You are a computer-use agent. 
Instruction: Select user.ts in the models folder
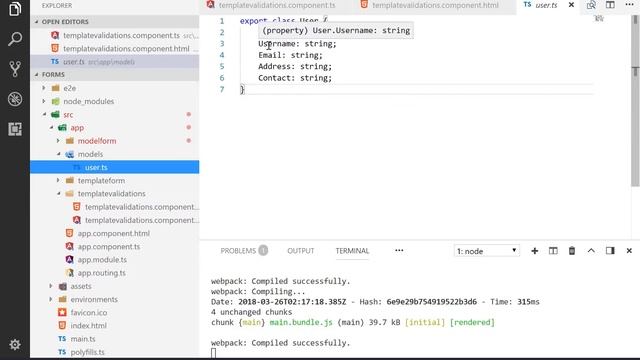click(x=115, y=167)
